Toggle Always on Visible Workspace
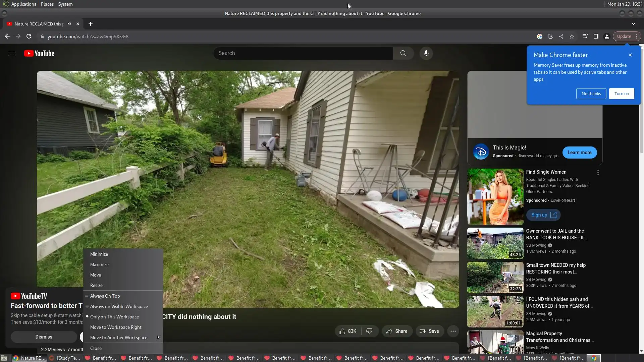The width and height of the screenshot is (644, 362). pyautogui.click(x=119, y=306)
